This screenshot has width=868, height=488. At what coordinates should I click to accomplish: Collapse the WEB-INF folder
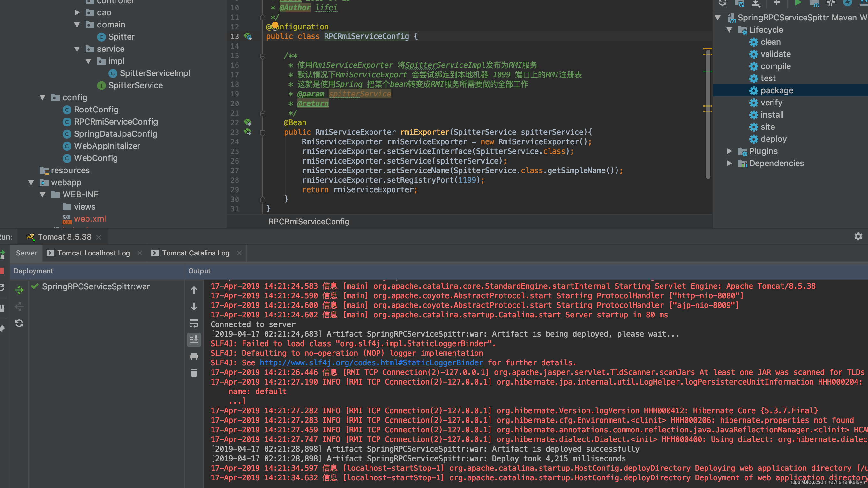pyautogui.click(x=42, y=194)
